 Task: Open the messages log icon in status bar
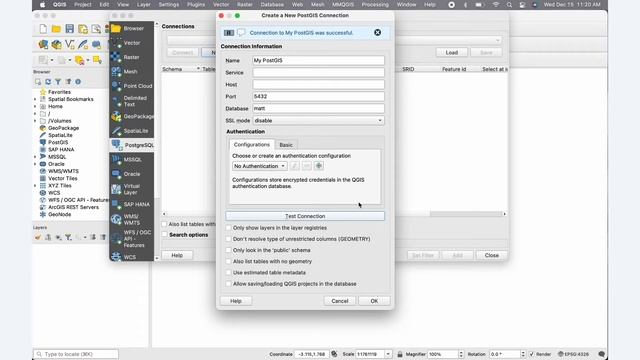coord(602,354)
